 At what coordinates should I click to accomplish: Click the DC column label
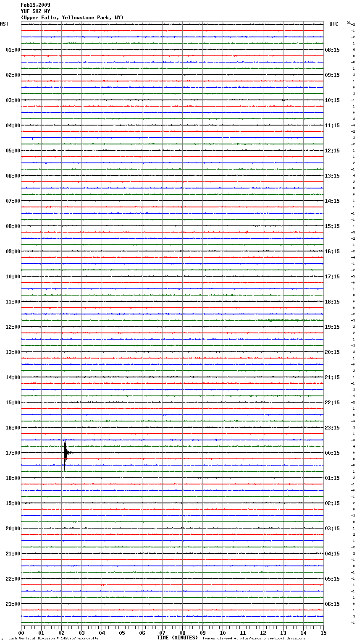[349, 23]
